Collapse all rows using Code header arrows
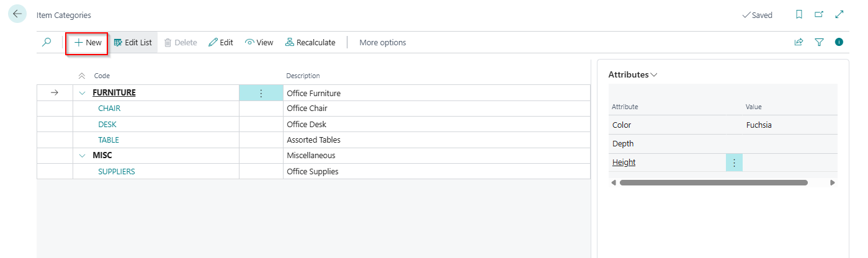Image resolution: width=868 pixels, height=258 pixels. tap(82, 76)
